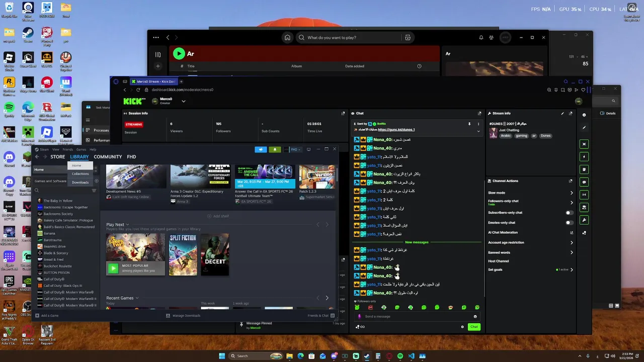Expand Followers-only chat settings

coord(572,203)
